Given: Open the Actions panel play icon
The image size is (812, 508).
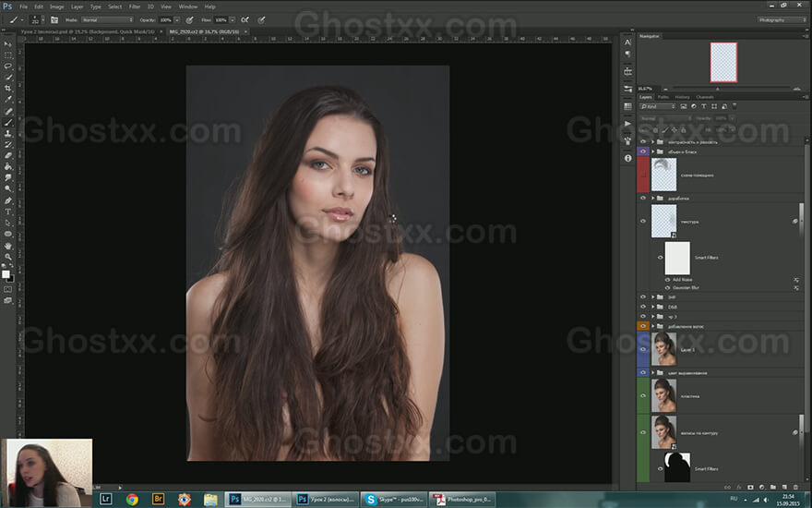Looking at the screenshot, I should [x=627, y=124].
